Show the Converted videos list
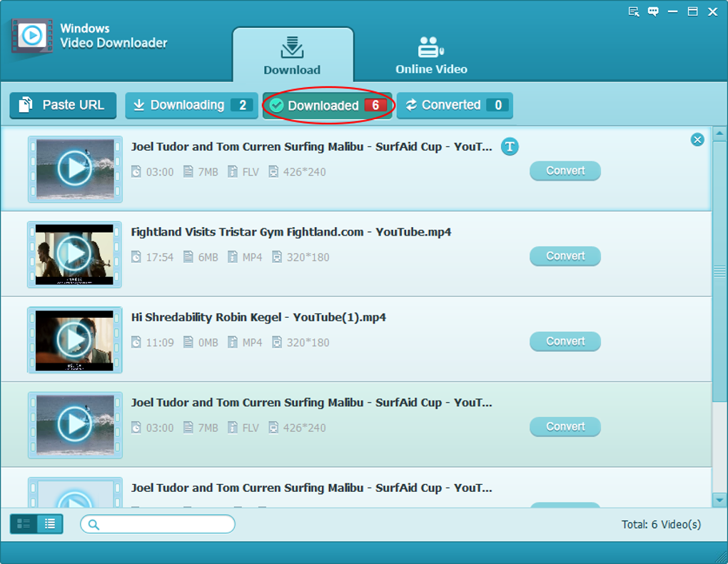728x564 pixels. point(455,106)
